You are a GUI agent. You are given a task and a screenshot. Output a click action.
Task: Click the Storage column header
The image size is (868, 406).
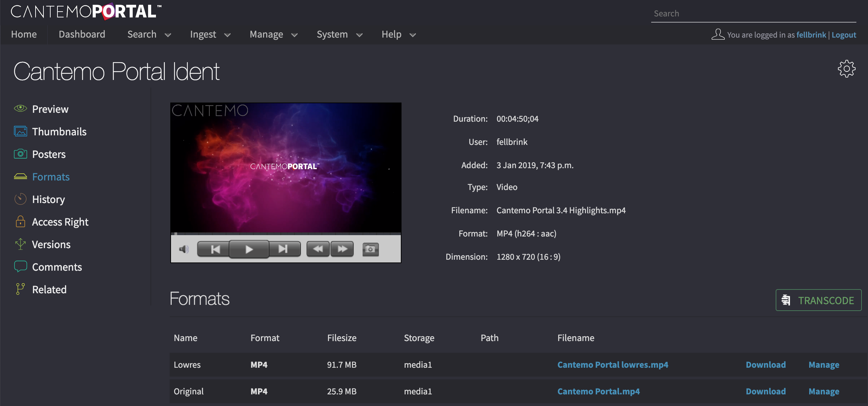click(419, 338)
